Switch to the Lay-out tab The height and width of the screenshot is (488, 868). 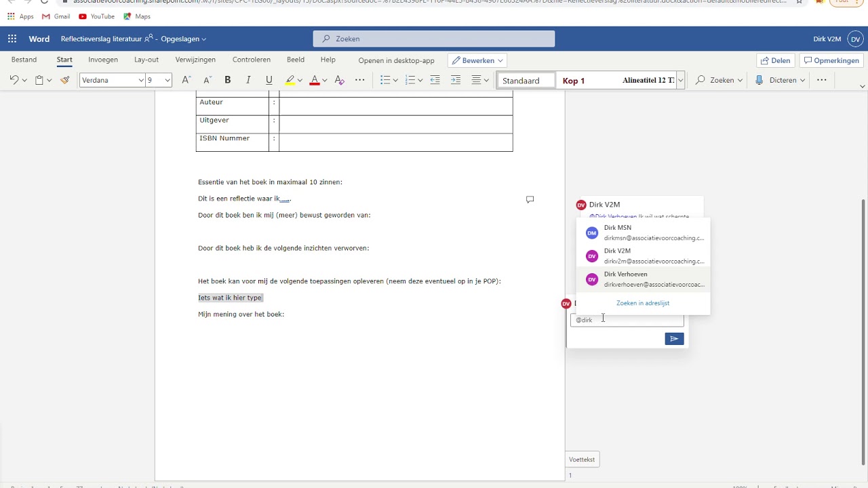tap(146, 60)
